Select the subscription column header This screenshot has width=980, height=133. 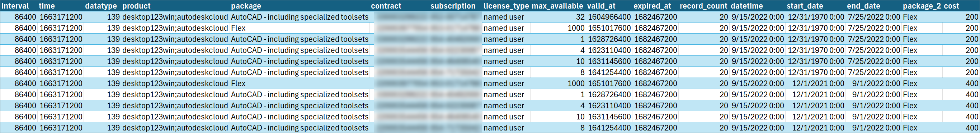pyautogui.click(x=453, y=6)
